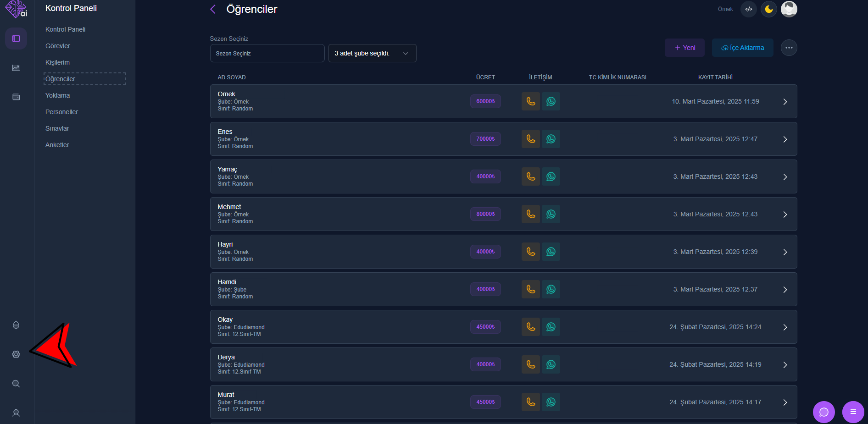Message Okay on WhatsApp
The height and width of the screenshot is (424, 868).
coord(551,327)
